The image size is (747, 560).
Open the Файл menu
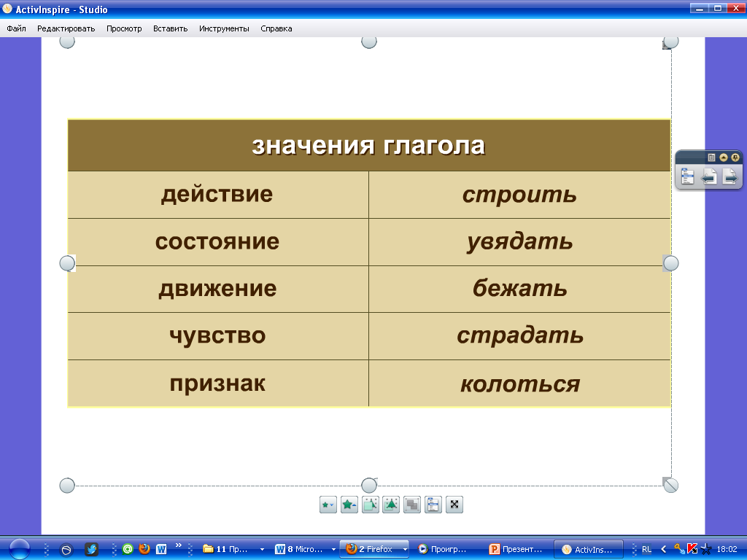[x=17, y=29]
